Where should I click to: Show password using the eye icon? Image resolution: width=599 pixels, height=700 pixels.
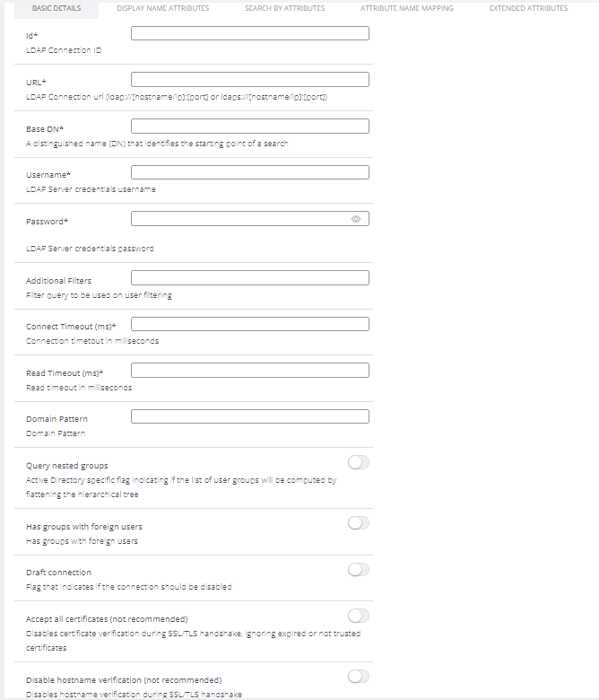click(x=356, y=219)
